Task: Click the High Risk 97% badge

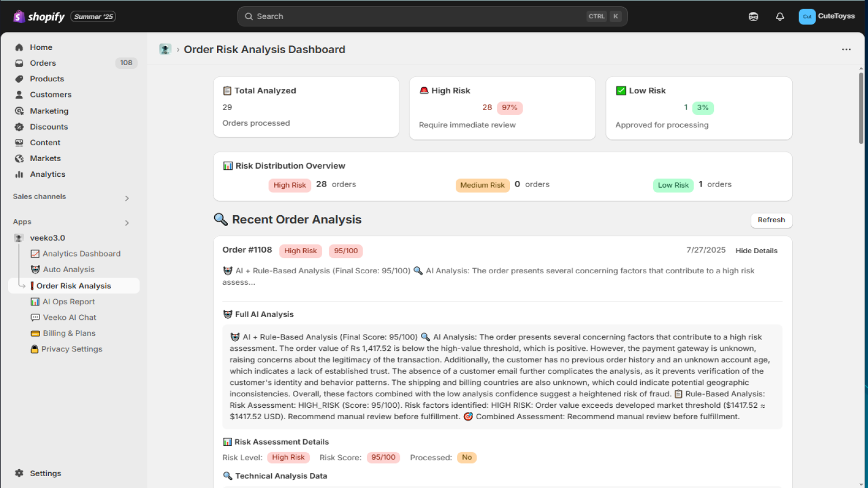Action: [509, 107]
